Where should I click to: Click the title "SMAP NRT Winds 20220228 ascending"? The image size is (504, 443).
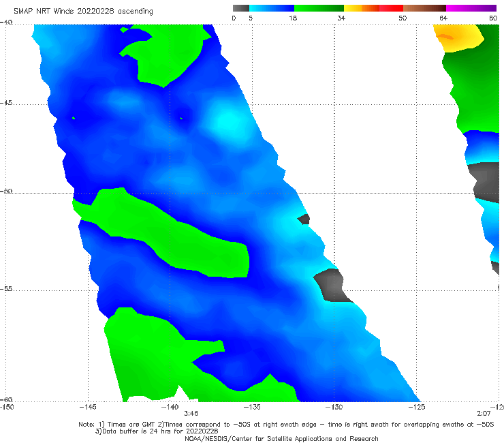(x=83, y=11)
